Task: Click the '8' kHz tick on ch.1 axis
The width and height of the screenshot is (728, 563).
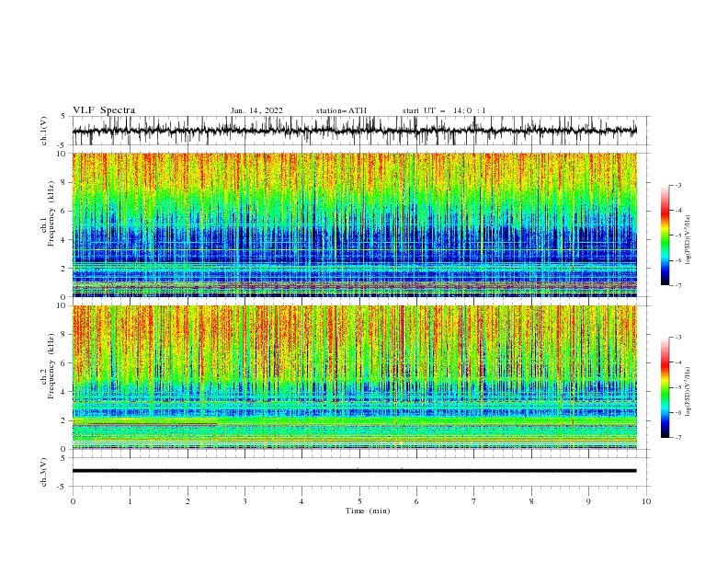Action: (x=64, y=182)
